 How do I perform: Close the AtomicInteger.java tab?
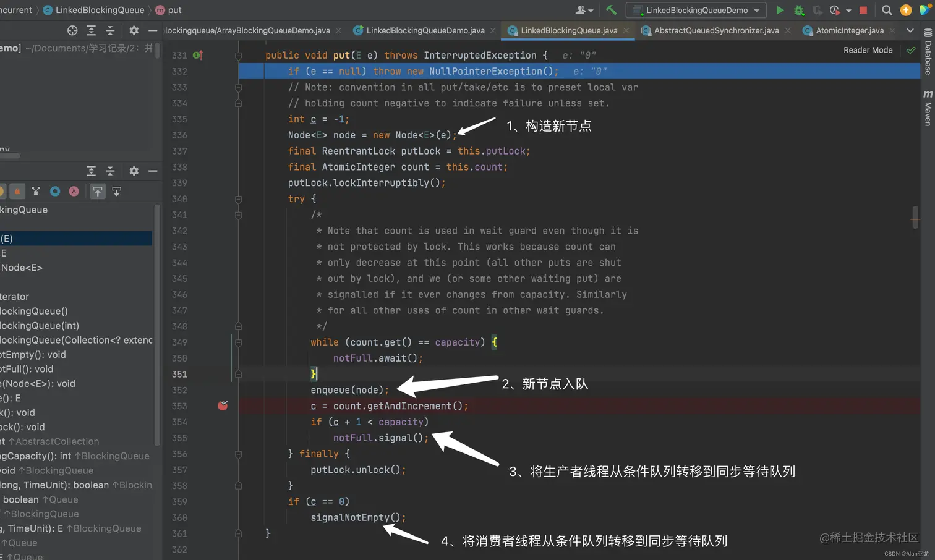[x=892, y=30]
